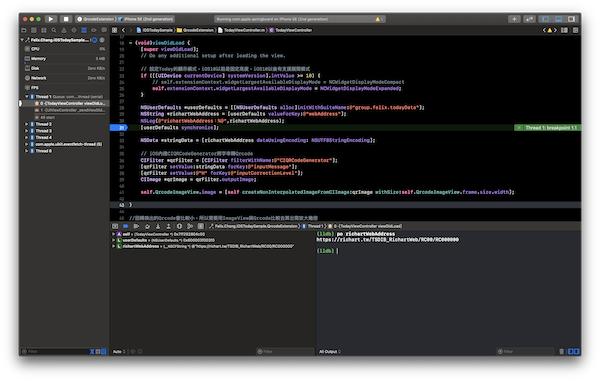The width and height of the screenshot is (600, 381).
Task: Click Debug View Hierarchy button
Action: tap(179, 226)
